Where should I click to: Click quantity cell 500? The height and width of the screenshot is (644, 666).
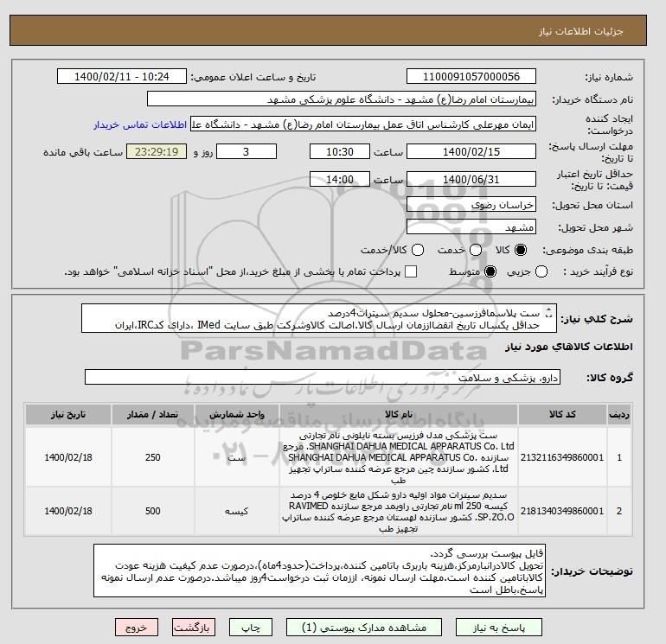153,511
